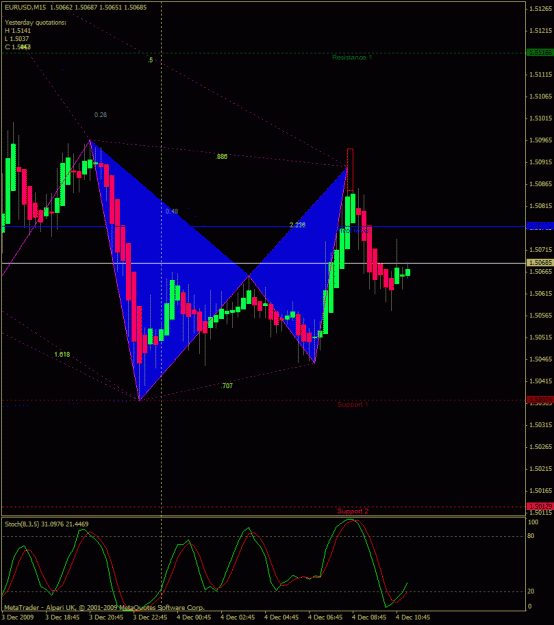Select the blue horizontal line on the chart
The height and width of the screenshot is (625, 554).
pyautogui.click(x=263, y=226)
